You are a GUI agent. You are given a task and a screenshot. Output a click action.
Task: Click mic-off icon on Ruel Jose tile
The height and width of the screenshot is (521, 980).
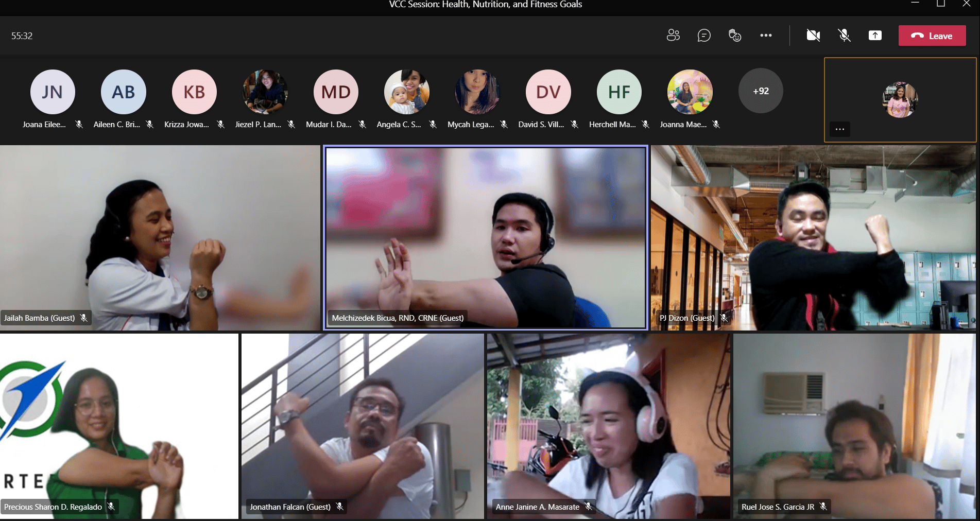click(823, 507)
